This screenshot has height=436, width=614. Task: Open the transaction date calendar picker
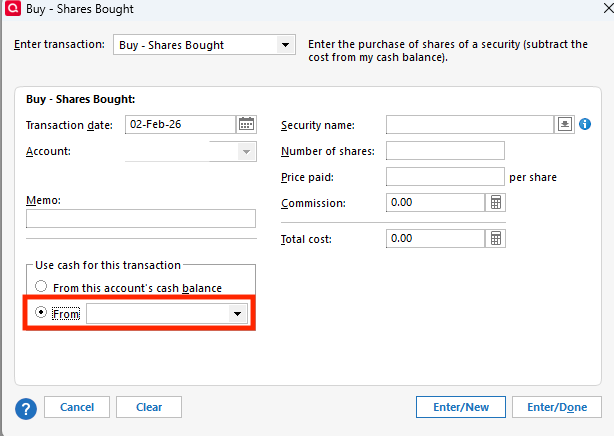(x=246, y=125)
